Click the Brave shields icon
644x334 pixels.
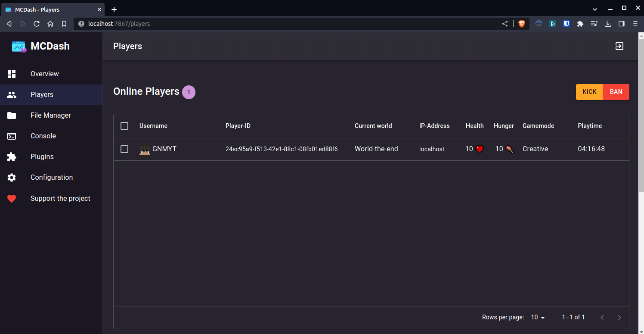[x=521, y=24]
